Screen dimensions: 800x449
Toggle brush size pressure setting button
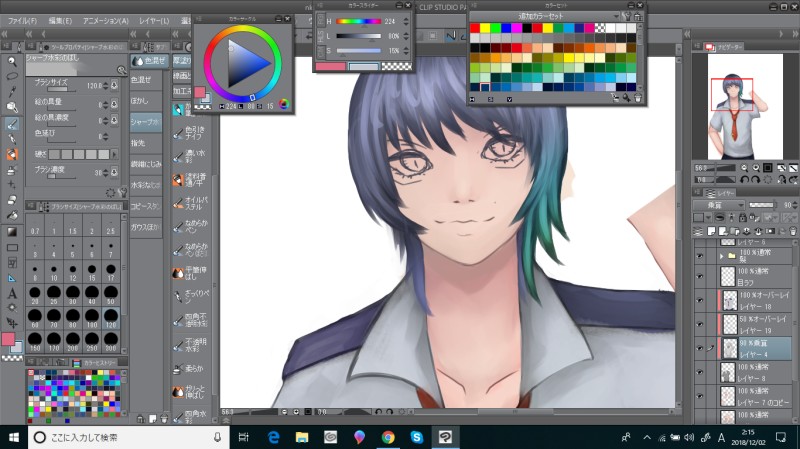114,86
